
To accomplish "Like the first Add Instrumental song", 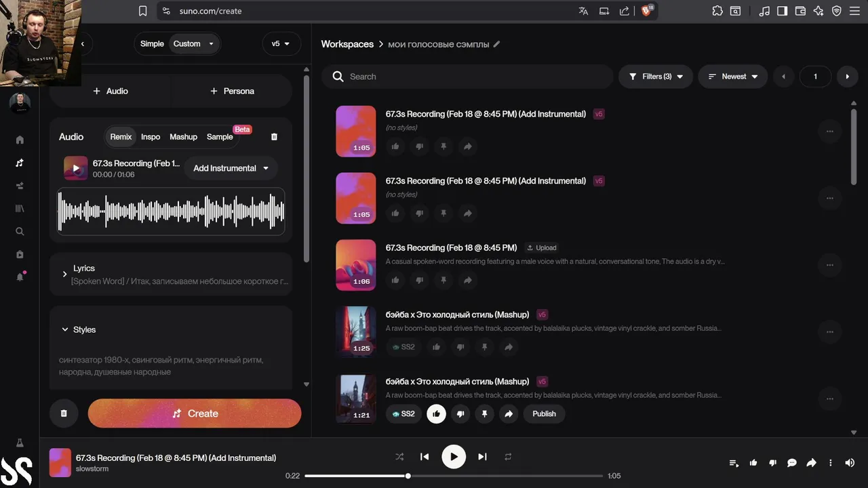I will tap(395, 146).
